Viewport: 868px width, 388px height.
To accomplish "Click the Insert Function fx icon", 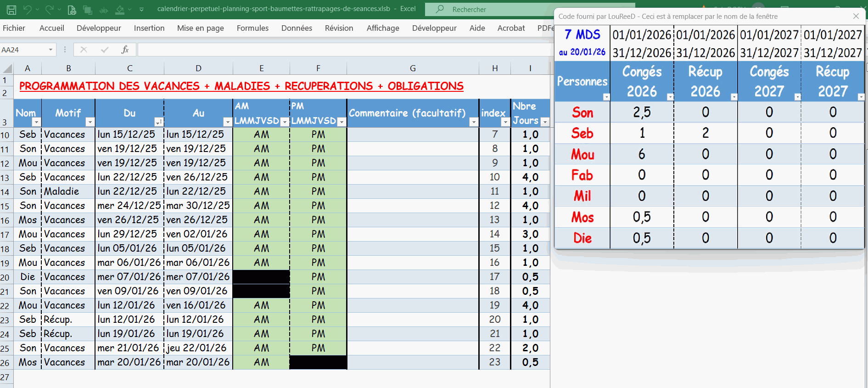I will click(124, 50).
